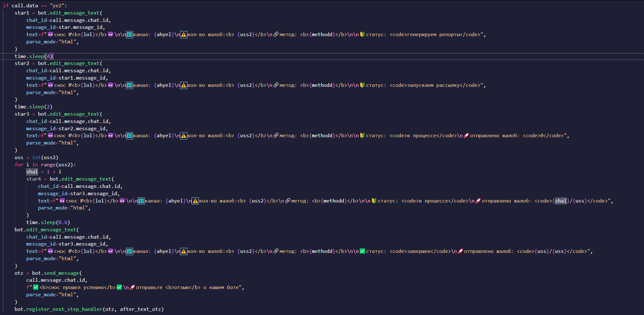Click 'message_id=star1.message_id,' line
This screenshot has height=315, width=644.
tap(67, 78)
